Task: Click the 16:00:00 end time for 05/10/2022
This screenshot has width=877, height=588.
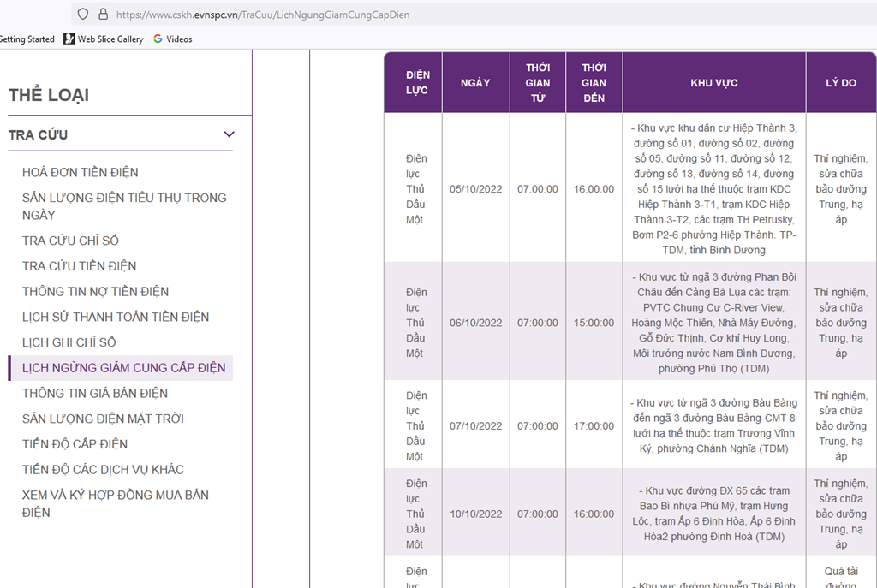Action: click(x=594, y=189)
